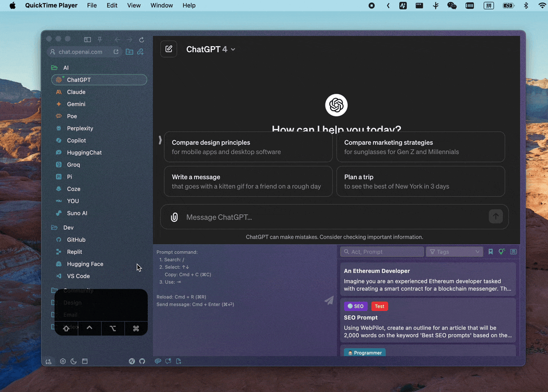Image resolution: width=548 pixels, height=392 pixels.
Task: Click Compare design principles suggestion
Action: point(248,147)
